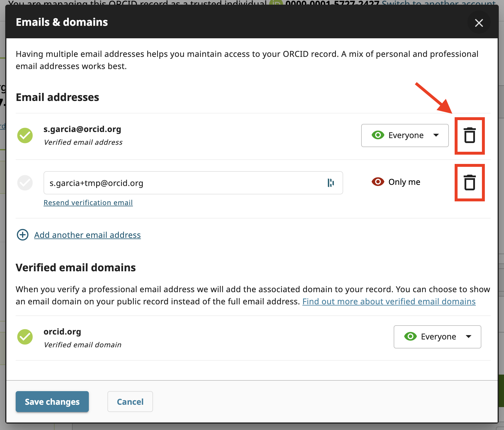This screenshot has height=430, width=504.
Task: Click Save changes
Action: tap(52, 402)
